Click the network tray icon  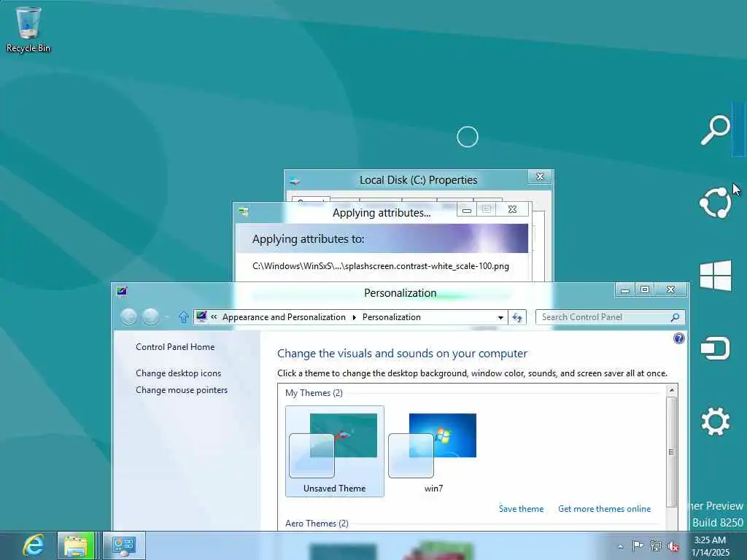(x=656, y=546)
